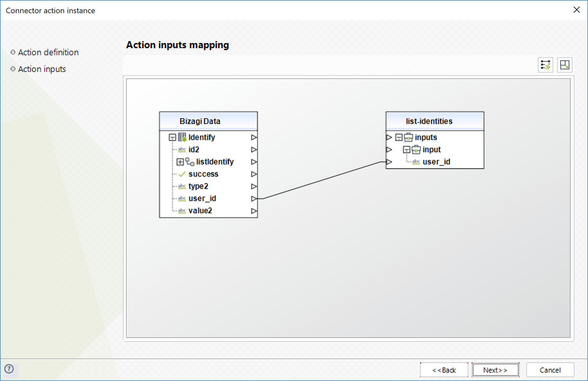Click the abc icon in list-identities user_id

pos(416,162)
